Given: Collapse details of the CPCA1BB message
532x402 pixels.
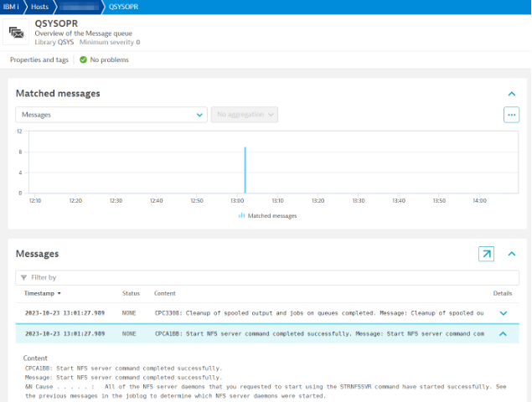Looking at the screenshot, I should coord(504,334).
